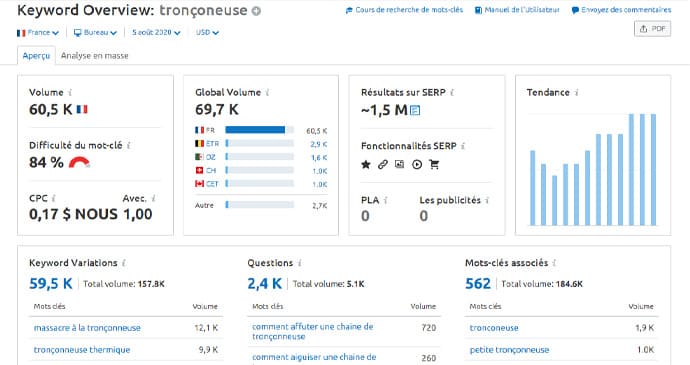The height and width of the screenshot is (365, 690).
Task: Click the Canada flag row in Global Volume
Action: [x=261, y=184]
